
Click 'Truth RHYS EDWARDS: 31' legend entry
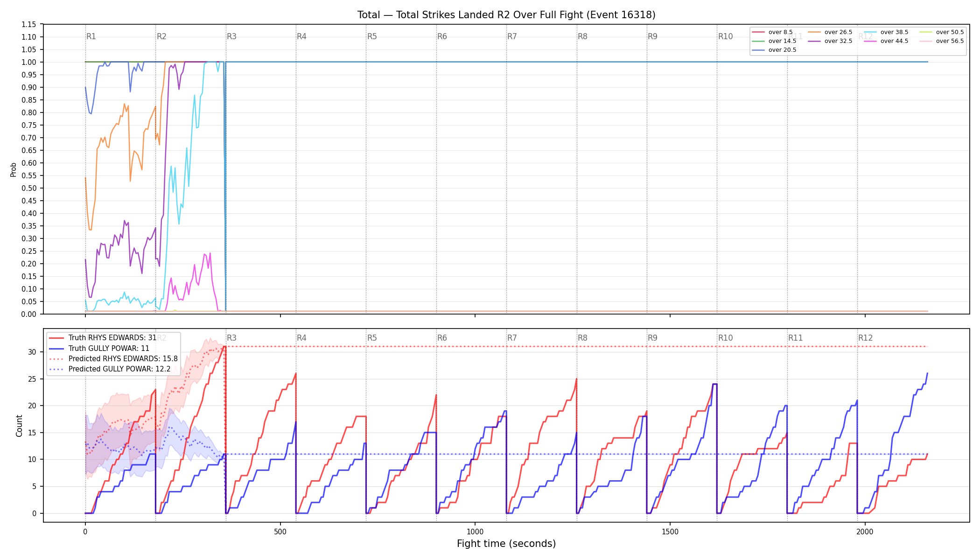[112, 338]
